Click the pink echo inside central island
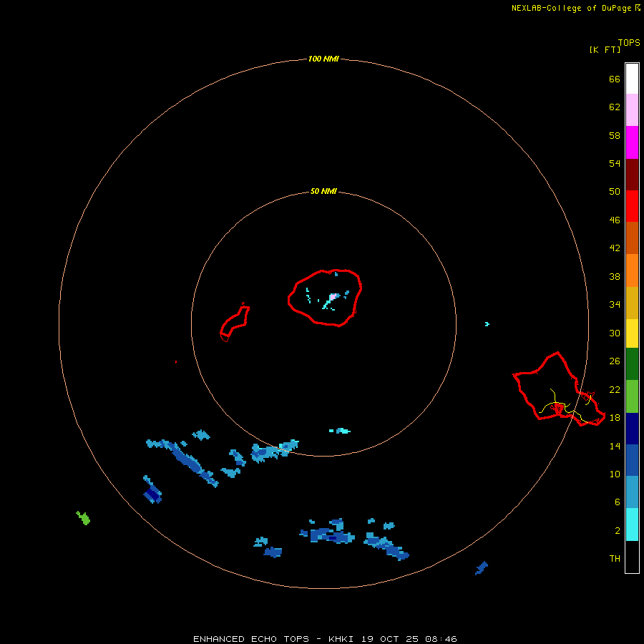Screen dimensions: 644x644 coord(333,296)
